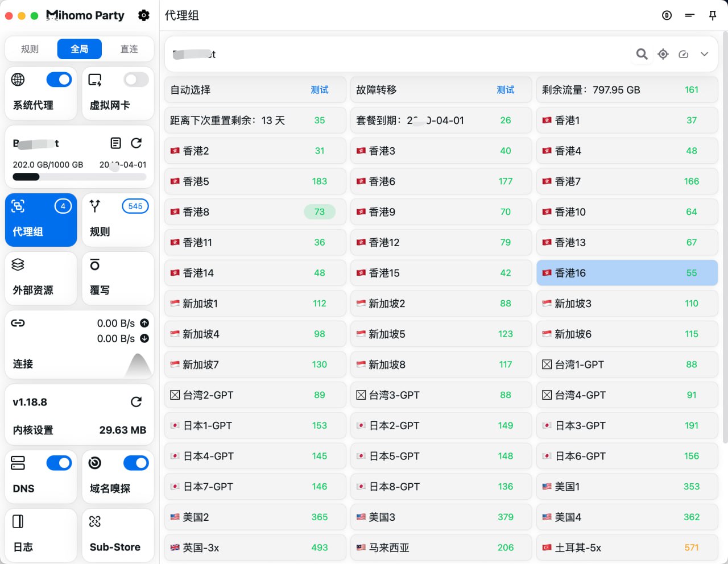Click 202.0 GB/1000 GB usage text

pos(48,164)
